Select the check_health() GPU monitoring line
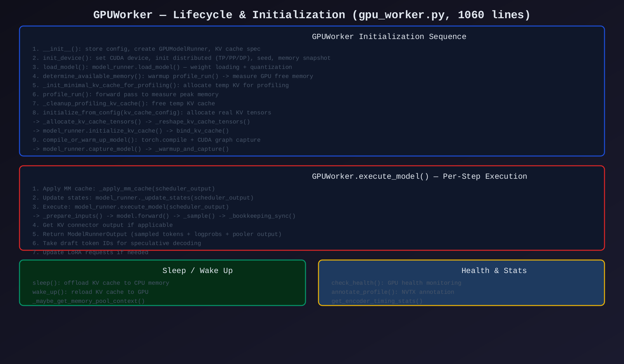 click(396, 283)
